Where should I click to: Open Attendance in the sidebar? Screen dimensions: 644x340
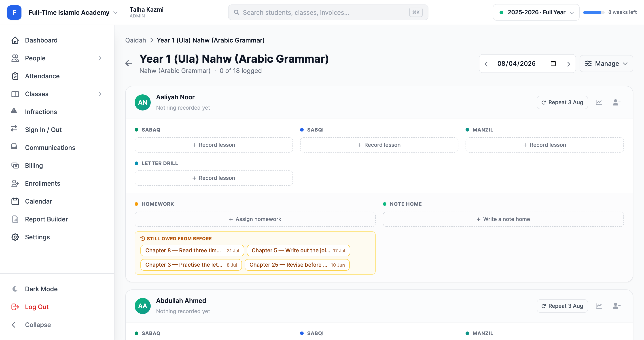click(42, 76)
